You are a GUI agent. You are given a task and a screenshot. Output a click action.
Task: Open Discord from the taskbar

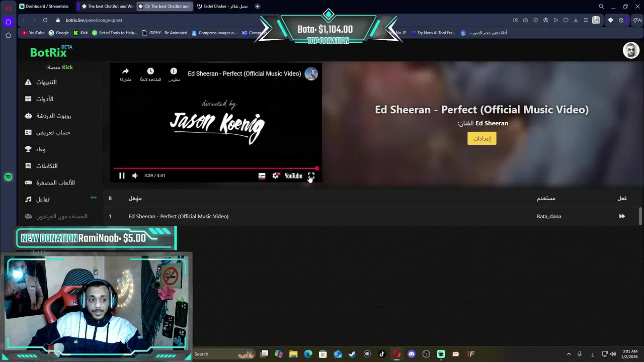(412, 354)
